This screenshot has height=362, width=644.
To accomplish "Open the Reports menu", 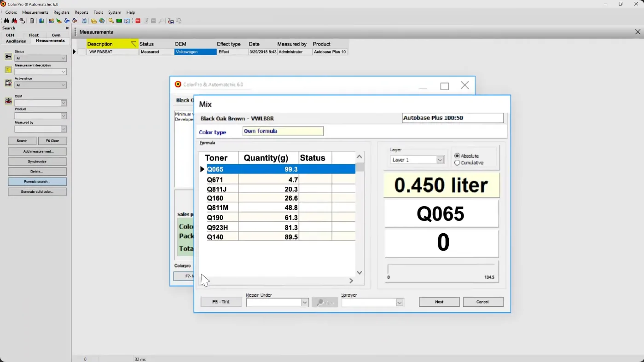I will tap(81, 12).
